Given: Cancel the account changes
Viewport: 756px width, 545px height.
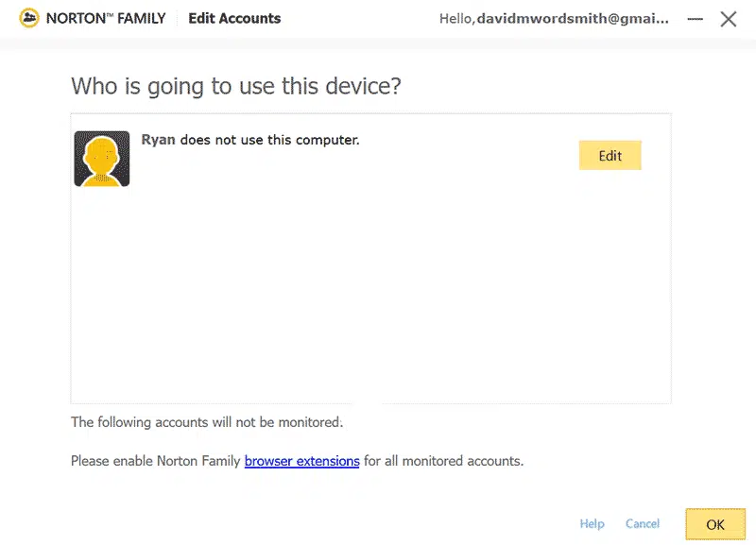Looking at the screenshot, I should point(643,523).
